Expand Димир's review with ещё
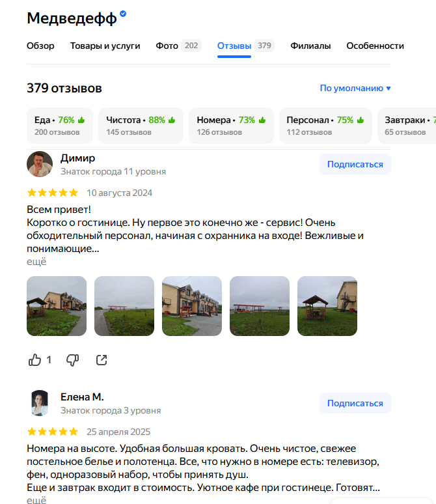Image resolution: width=436 pixels, height=504 pixels. tap(36, 262)
